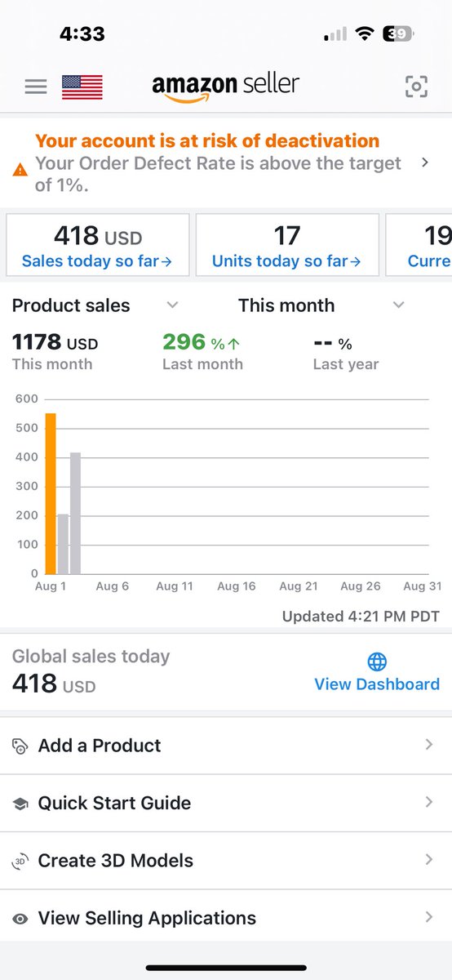The image size is (452, 980).
Task: Tap the orange Aug 1 sales bar
Action: tap(51, 493)
